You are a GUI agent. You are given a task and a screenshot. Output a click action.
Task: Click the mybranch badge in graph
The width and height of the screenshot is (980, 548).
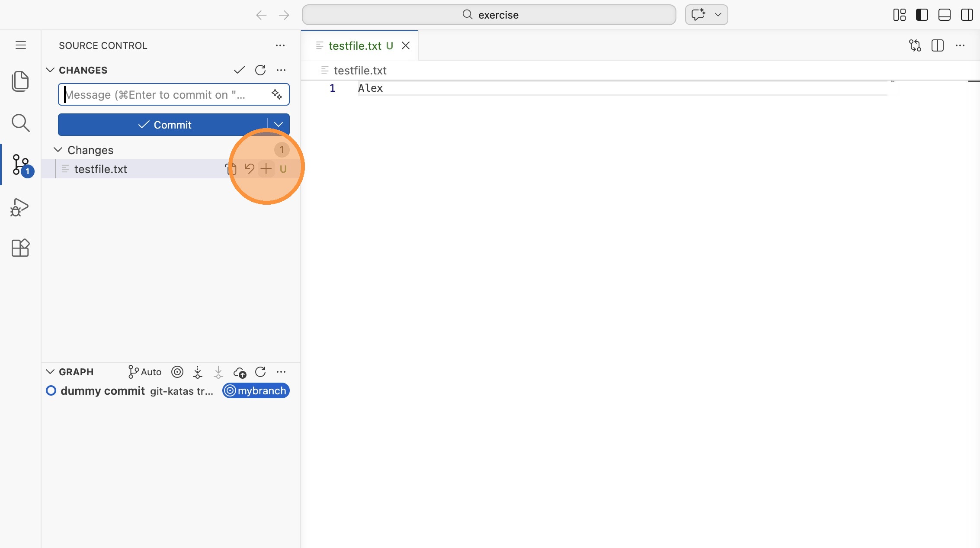(256, 391)
